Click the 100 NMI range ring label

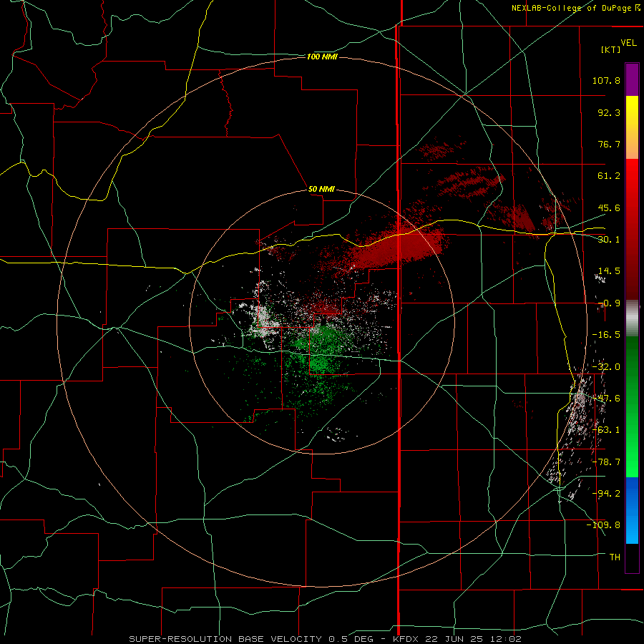[322, 57]
